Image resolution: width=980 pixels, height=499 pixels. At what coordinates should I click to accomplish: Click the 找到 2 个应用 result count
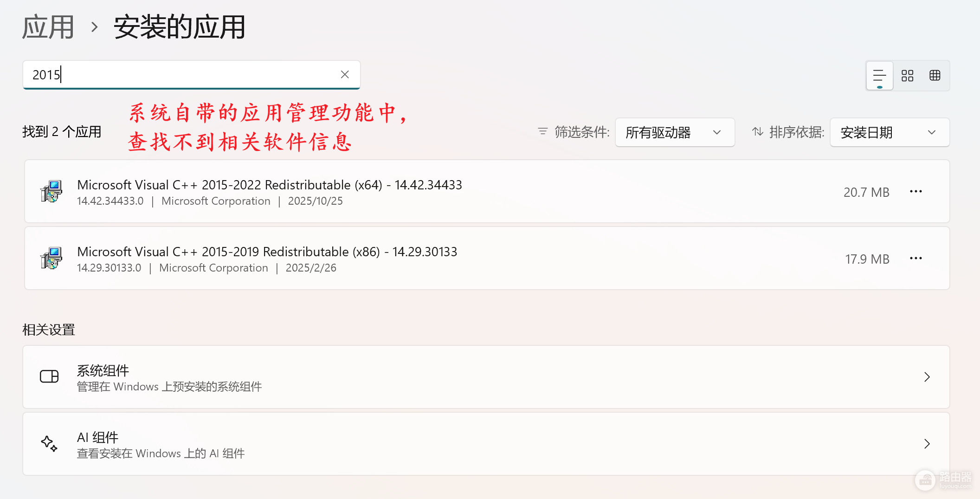pyautogui.click(x=62, y=132)
